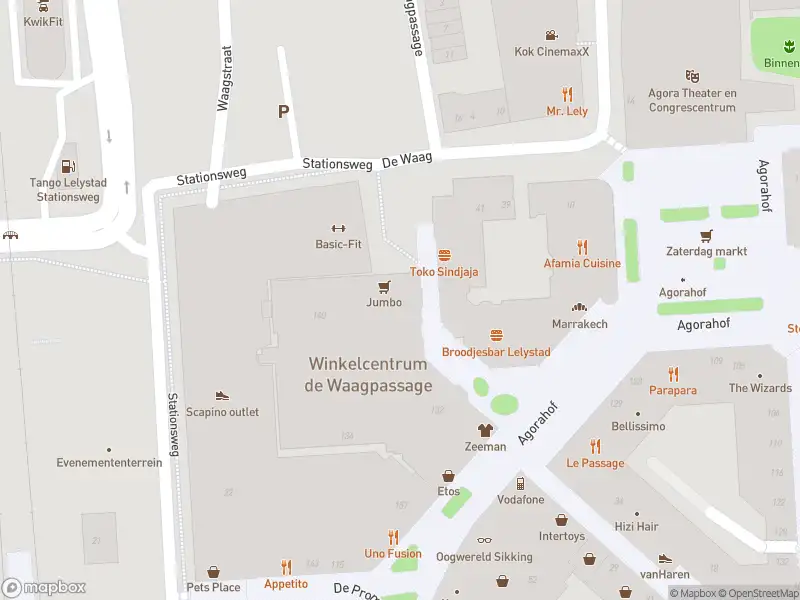Click the Kok CinemaxX cinema camera icon
Screen dimensions: 800x600
551,35
